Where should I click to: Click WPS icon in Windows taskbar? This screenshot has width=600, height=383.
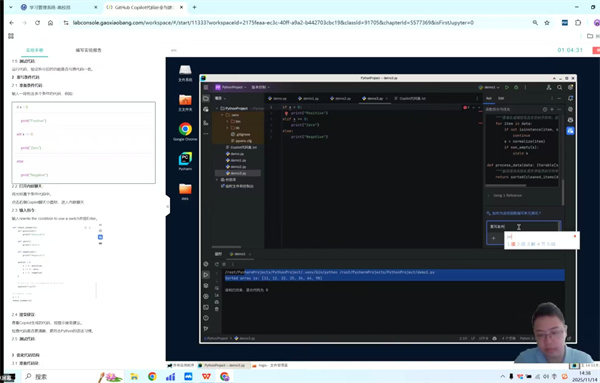(x=206, y=376)
